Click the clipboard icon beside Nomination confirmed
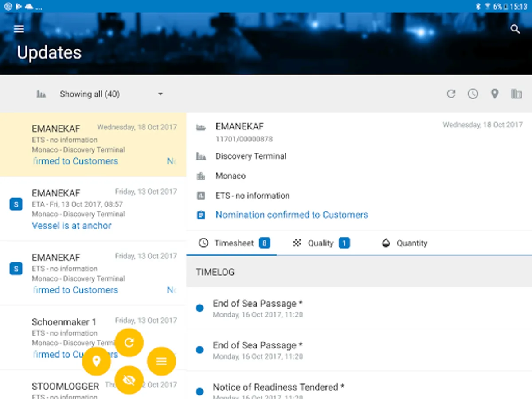 pos(201,215)
